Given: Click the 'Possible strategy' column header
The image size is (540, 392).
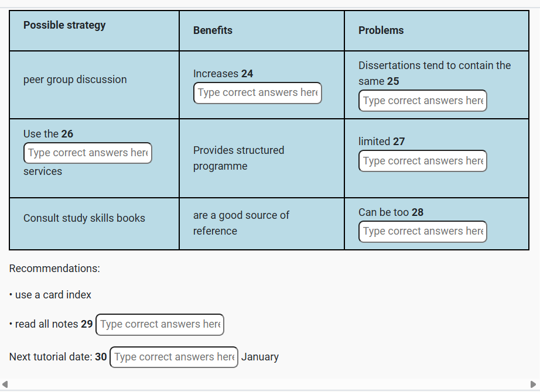Looking at the screenshot, I should tap(64, 25).
